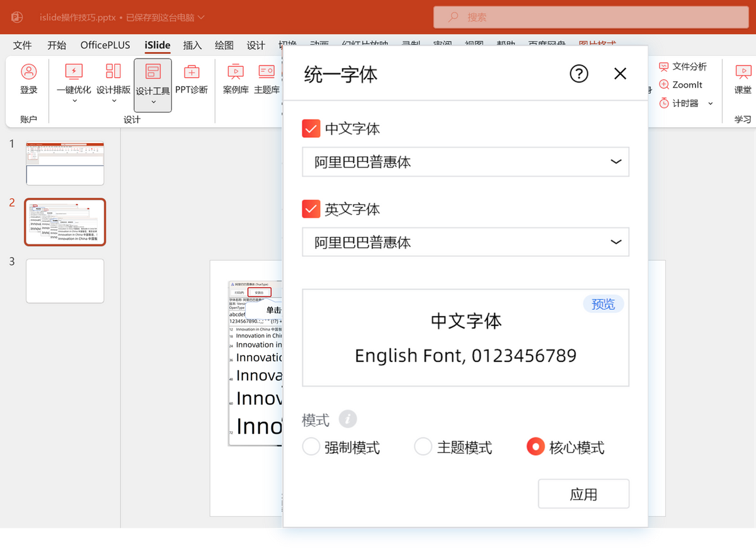Select the 主题模式 radio button

[x=423, y=446]
